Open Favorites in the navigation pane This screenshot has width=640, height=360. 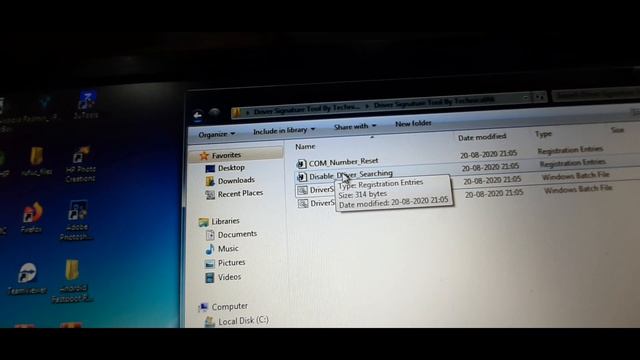[220, 155]
